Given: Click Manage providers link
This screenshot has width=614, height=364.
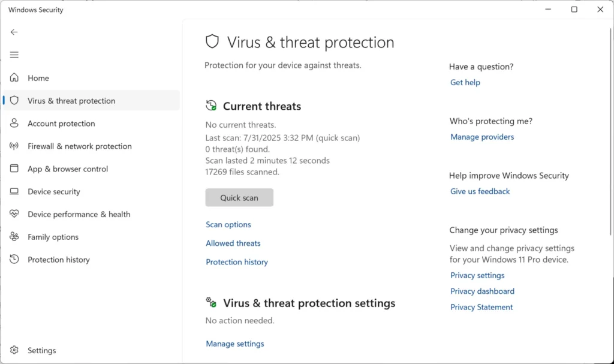Looking at the screenshot, I should tap(482, 137).
